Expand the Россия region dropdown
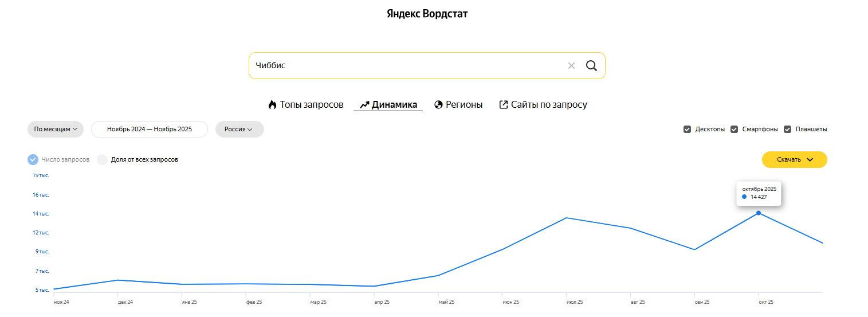This screenshot has height=317, width=868. point(239,130)
